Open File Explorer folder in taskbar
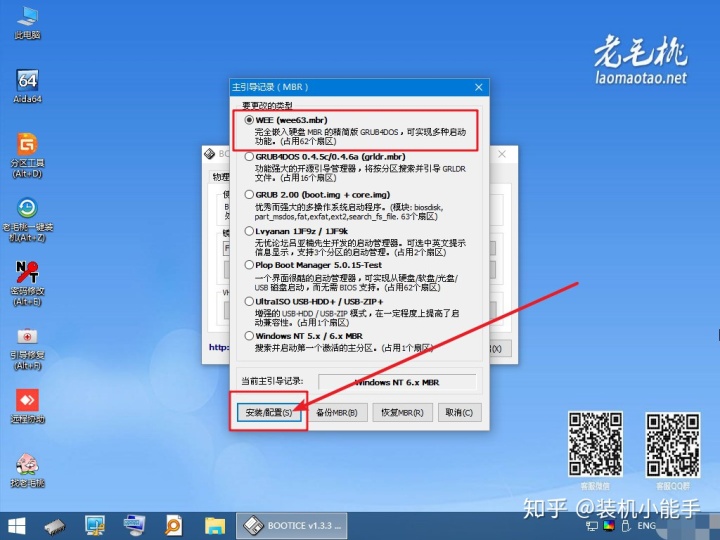 click(x=214, y=526)
